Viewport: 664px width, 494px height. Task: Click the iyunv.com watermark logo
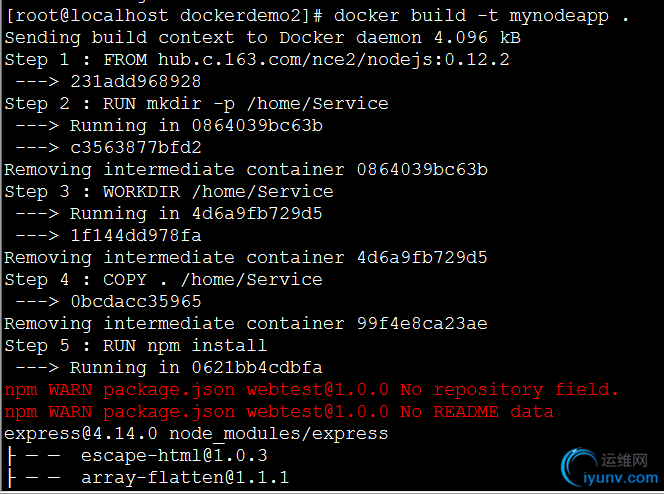pos(610,468)
